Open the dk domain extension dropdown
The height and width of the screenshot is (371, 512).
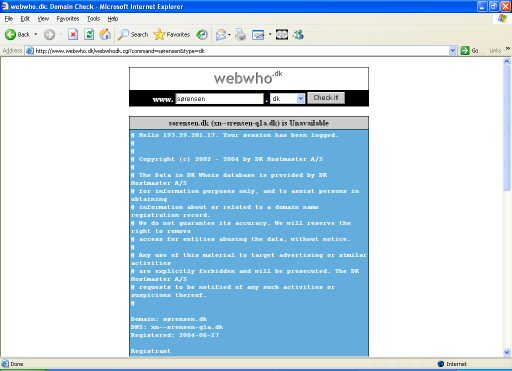287,98
